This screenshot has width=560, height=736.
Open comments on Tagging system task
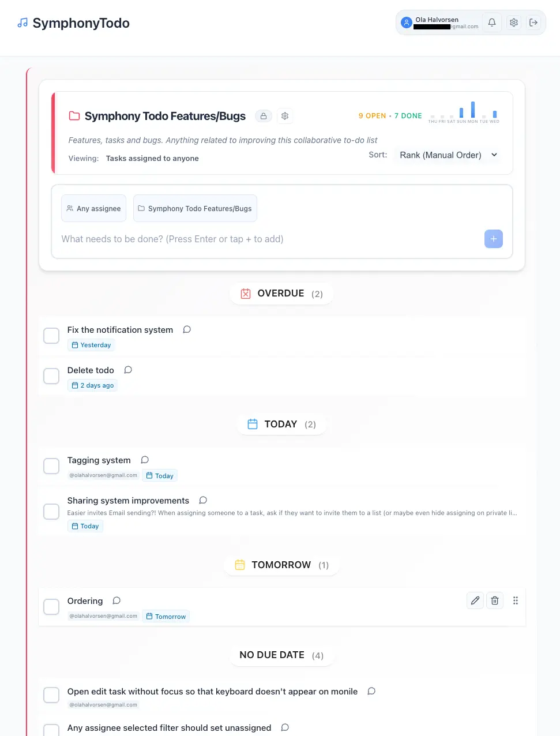click(x=145, y=460)
